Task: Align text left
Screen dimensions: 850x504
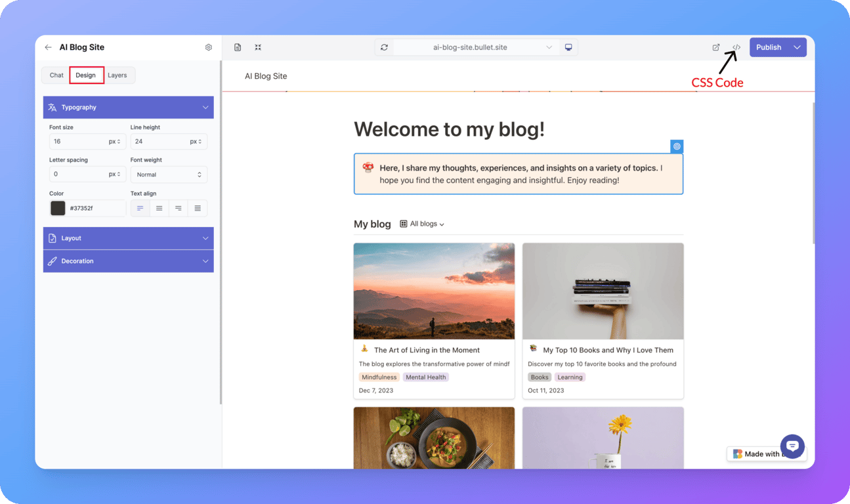Action: coord(140,209)
